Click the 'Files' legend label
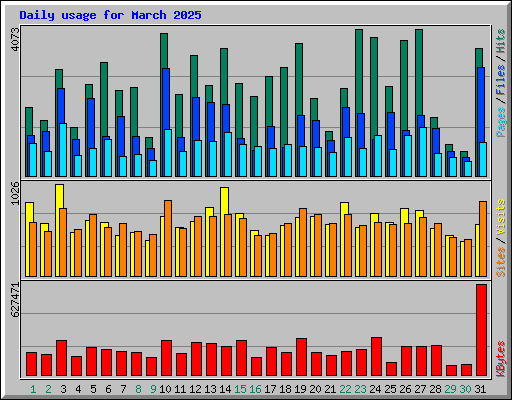512x400 pixels. tap(501, 80)
